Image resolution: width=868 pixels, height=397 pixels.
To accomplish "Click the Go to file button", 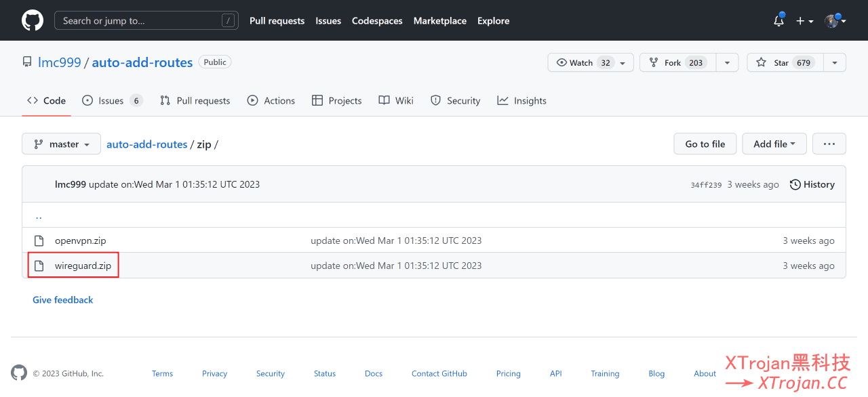I will [x=705, y=144].
